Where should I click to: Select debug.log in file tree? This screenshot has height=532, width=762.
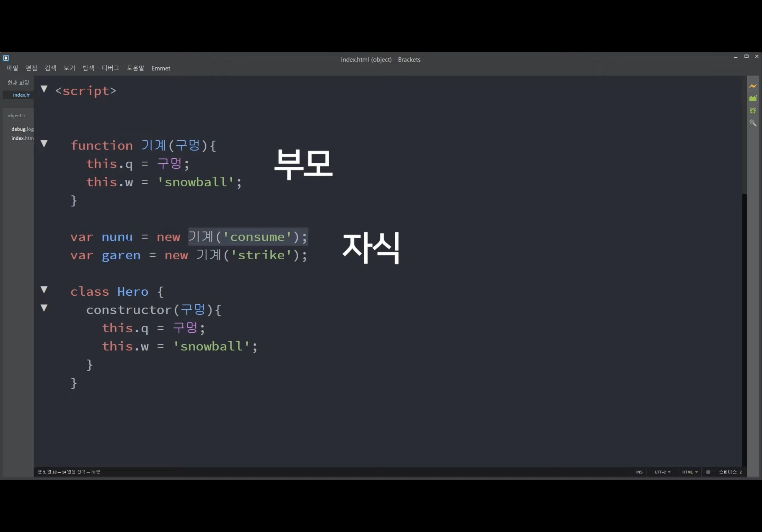(x=22, y=129)
